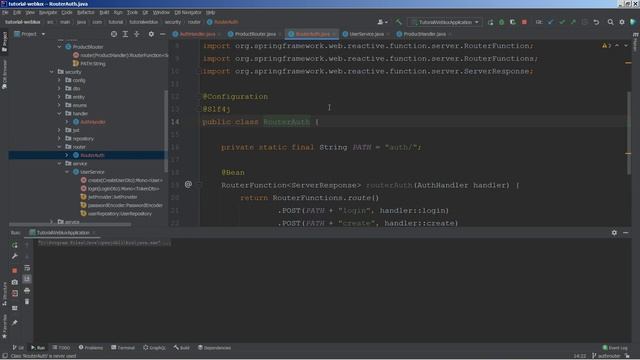Click wrench icon in Run tool window
The image size is (640, 360).
(15, 256)
